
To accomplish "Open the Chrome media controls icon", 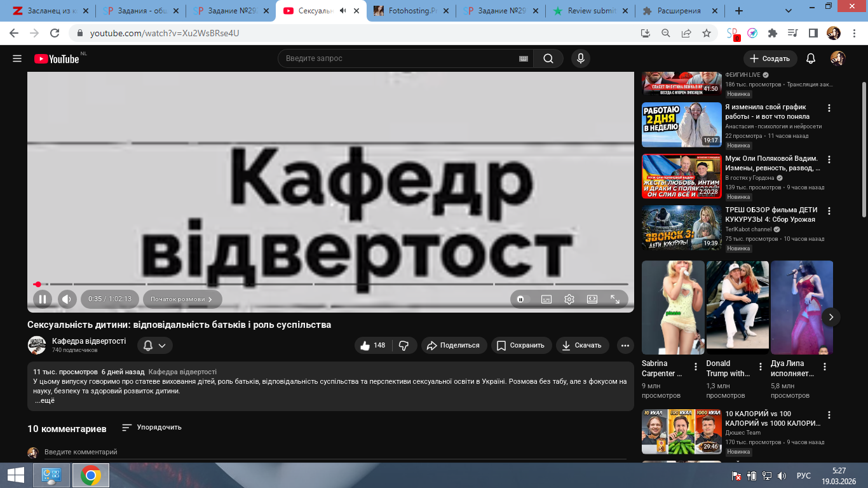I will coord(792,33).
